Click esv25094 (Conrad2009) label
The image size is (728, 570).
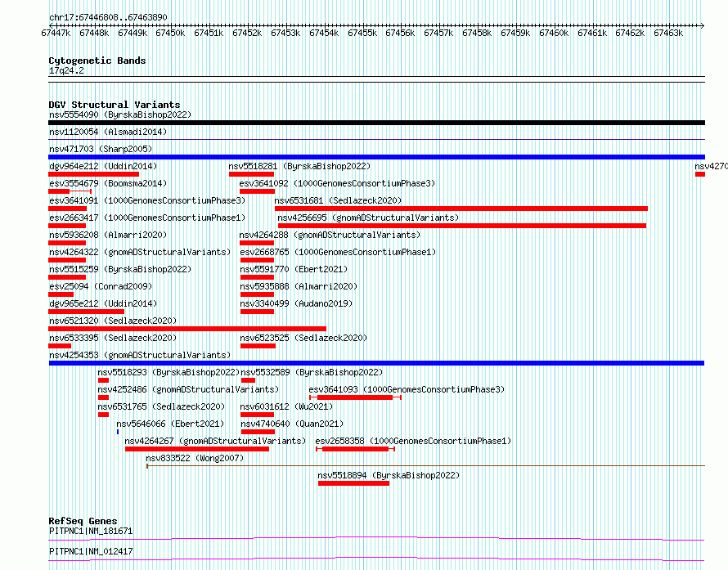(101, 286)
